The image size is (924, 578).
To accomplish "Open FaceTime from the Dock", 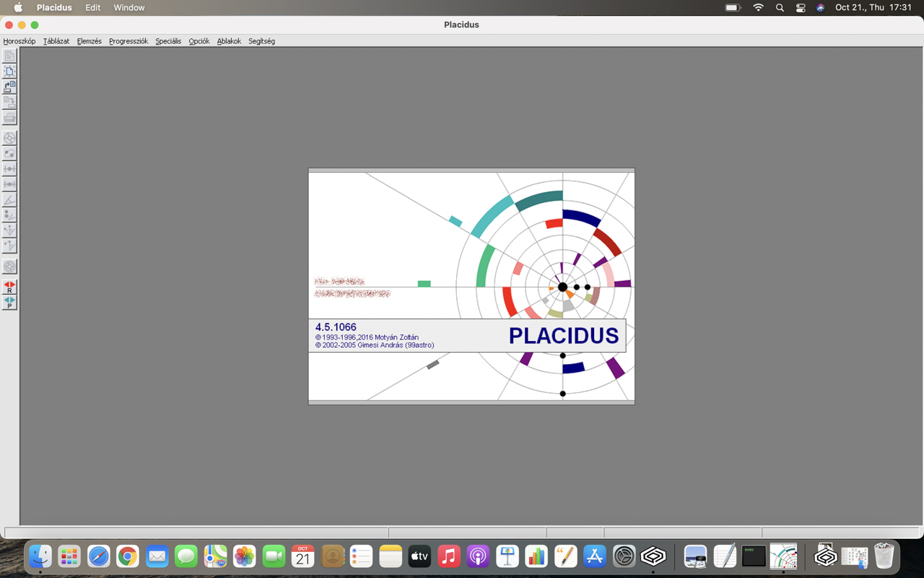I will pyautogui.click(x=274, y=556).
